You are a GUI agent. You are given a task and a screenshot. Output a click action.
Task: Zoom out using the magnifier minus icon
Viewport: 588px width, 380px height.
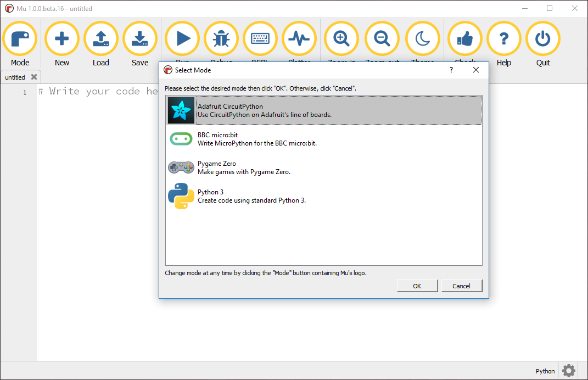pos(382,38)
